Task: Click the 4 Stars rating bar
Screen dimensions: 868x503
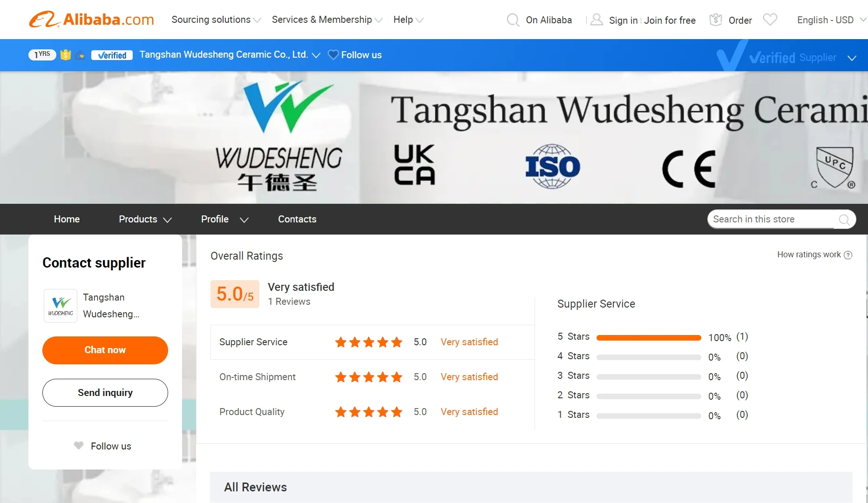Action: pyautogui.click(x=649, y=357)
